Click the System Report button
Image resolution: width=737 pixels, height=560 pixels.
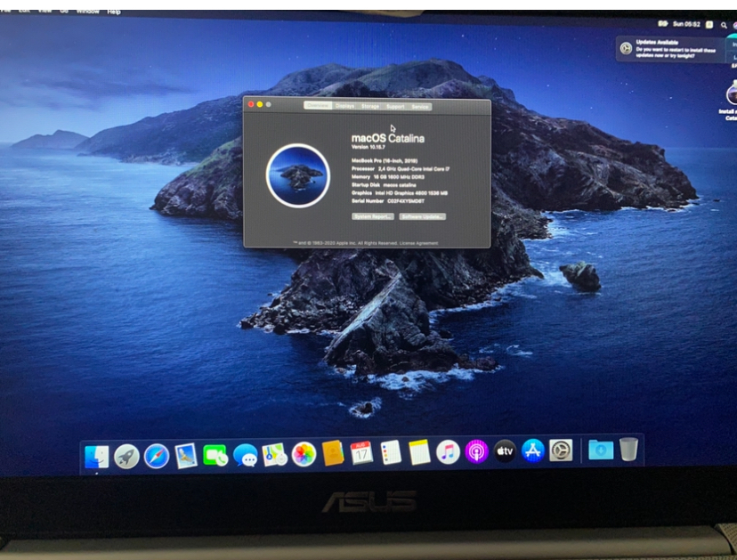pyautogui.click(x=373, y=216)
